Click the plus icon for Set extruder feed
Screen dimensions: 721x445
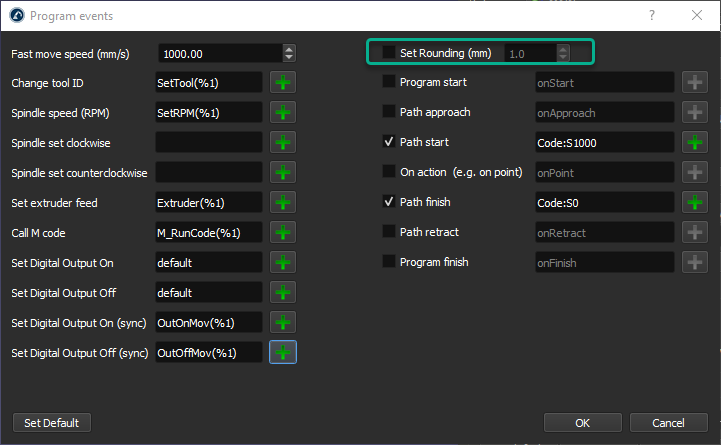tap(284, 203)
